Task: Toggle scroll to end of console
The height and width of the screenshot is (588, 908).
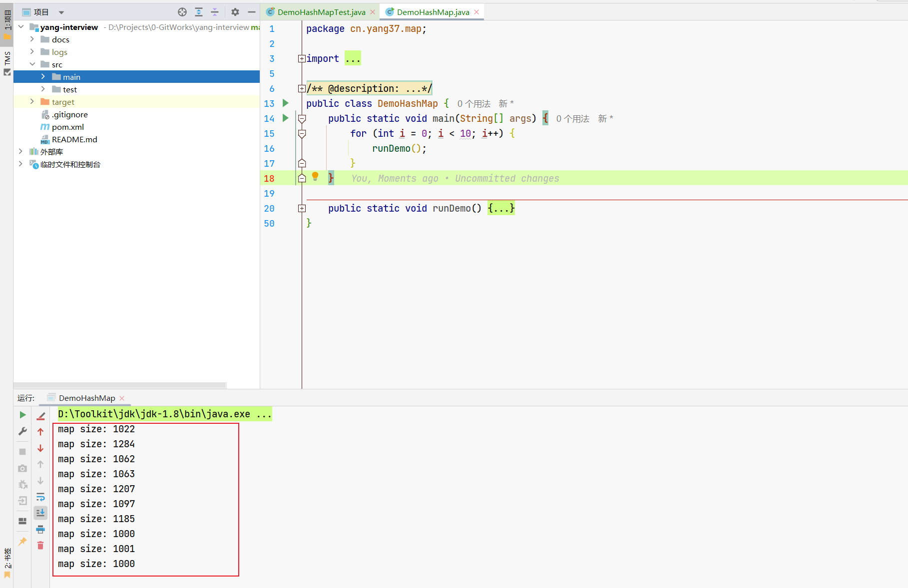Action: (x=41, y=513)
